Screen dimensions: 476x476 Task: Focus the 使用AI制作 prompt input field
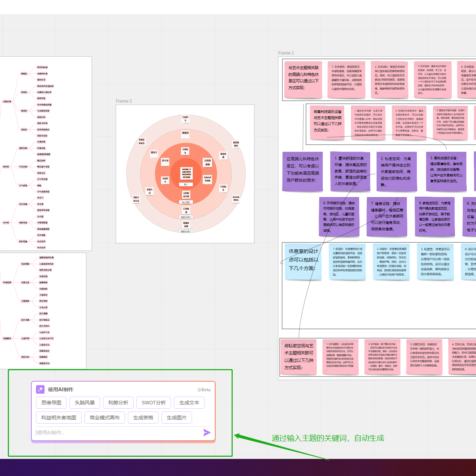tap(118, 433)
